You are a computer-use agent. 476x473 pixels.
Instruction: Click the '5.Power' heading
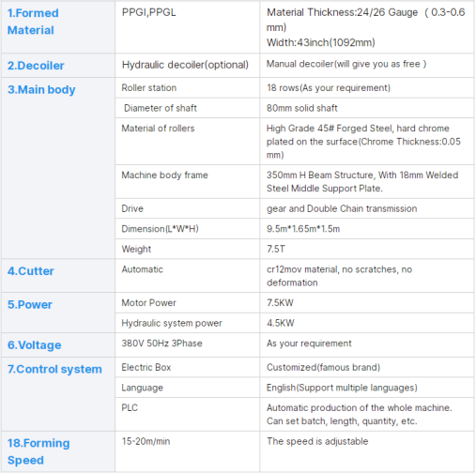(30, 305)
